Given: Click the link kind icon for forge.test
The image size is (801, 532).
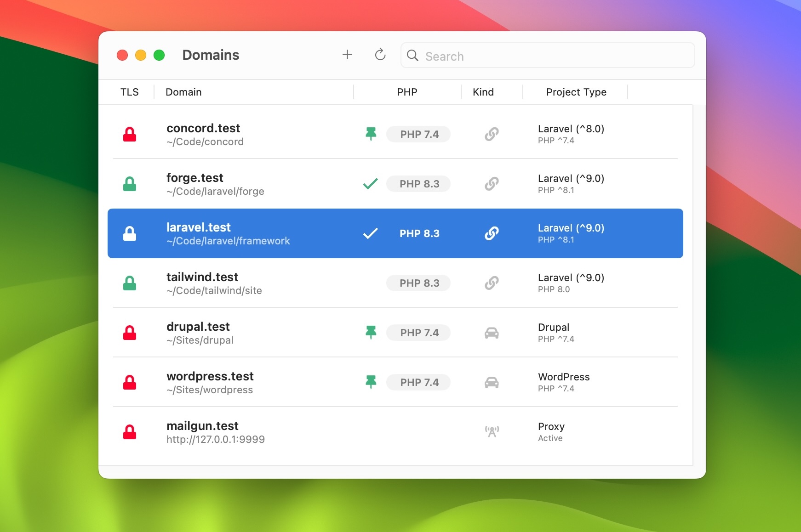Looking at the screenshot, I should pyautogui.click(x=492, y=184).
